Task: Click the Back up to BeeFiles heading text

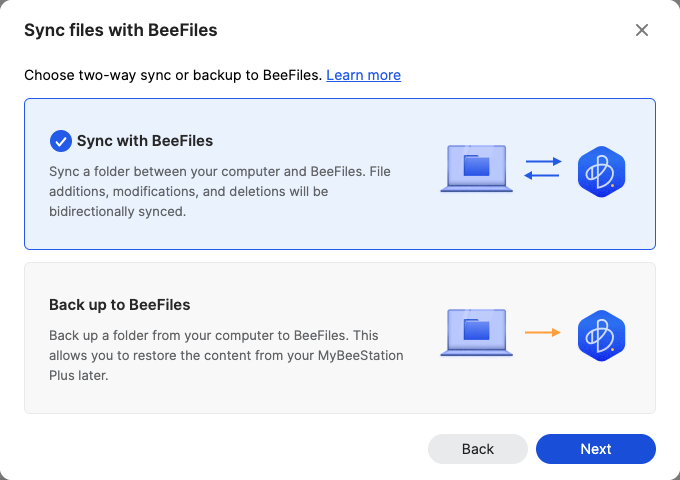Action: click(120, 305)
